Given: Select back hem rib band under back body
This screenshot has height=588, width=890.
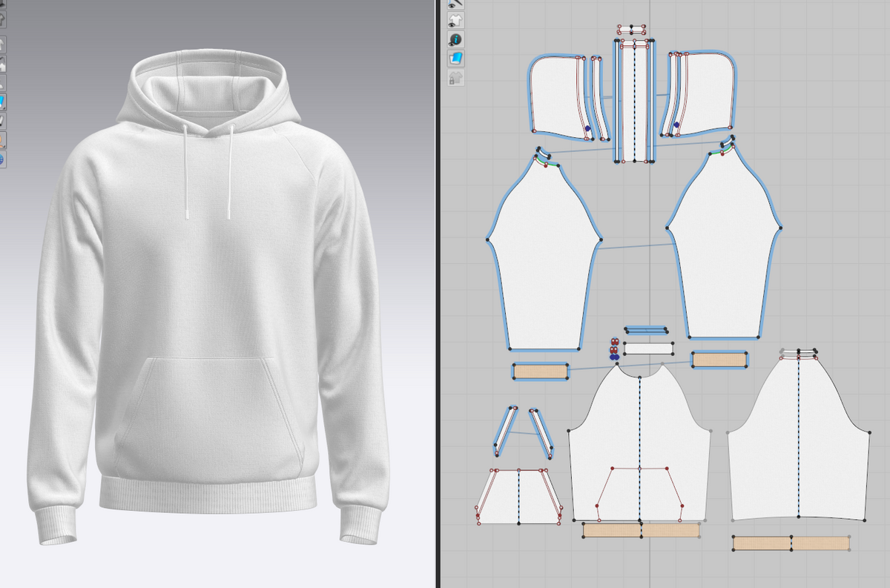Looking at the screenshot, I should tap(791, 544).
